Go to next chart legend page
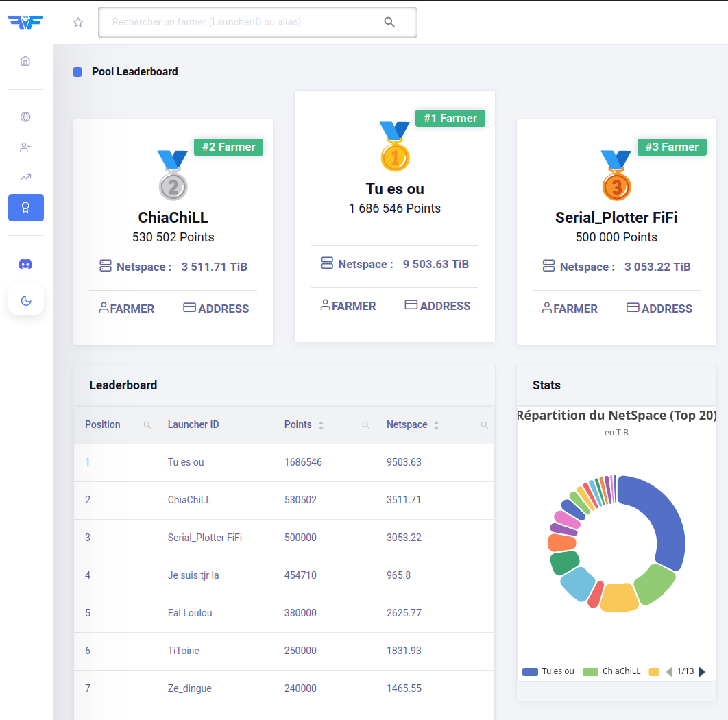The image size is (728, 720). coord(702,672)
